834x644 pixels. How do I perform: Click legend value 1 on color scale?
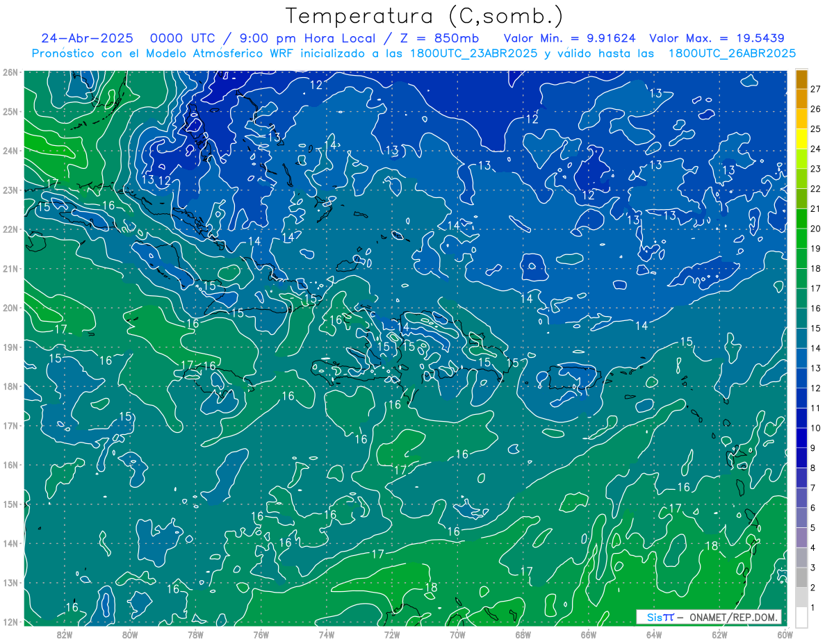(x=813, y=608)
